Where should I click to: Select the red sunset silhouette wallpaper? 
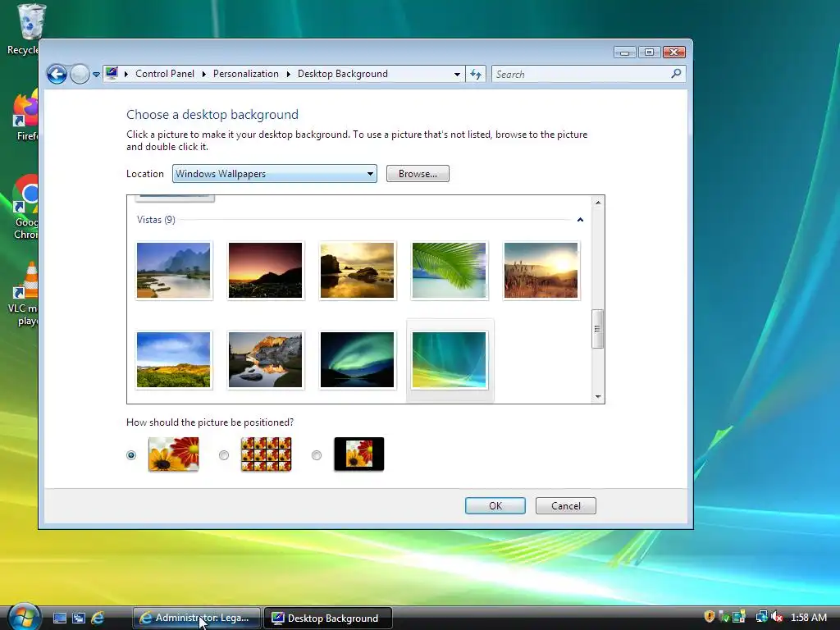click(x=265, y=270)
